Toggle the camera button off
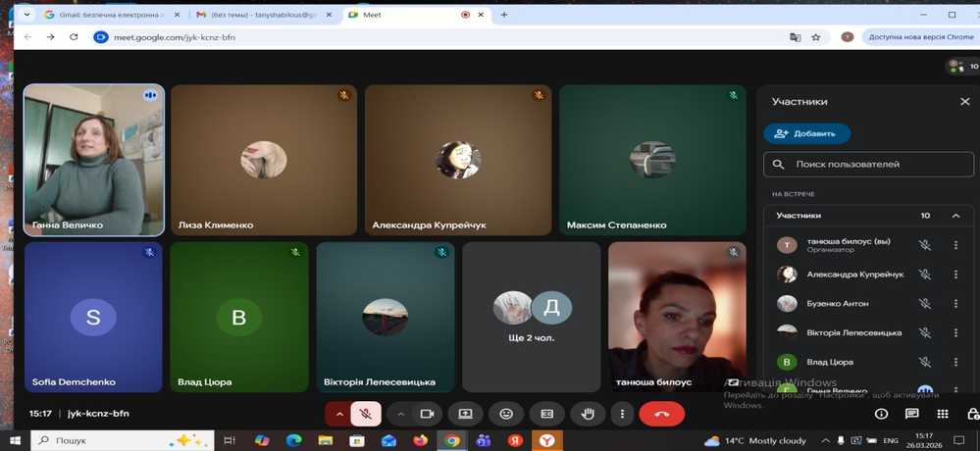The width and height of the screenshot is (980, 451). (427, 414)
